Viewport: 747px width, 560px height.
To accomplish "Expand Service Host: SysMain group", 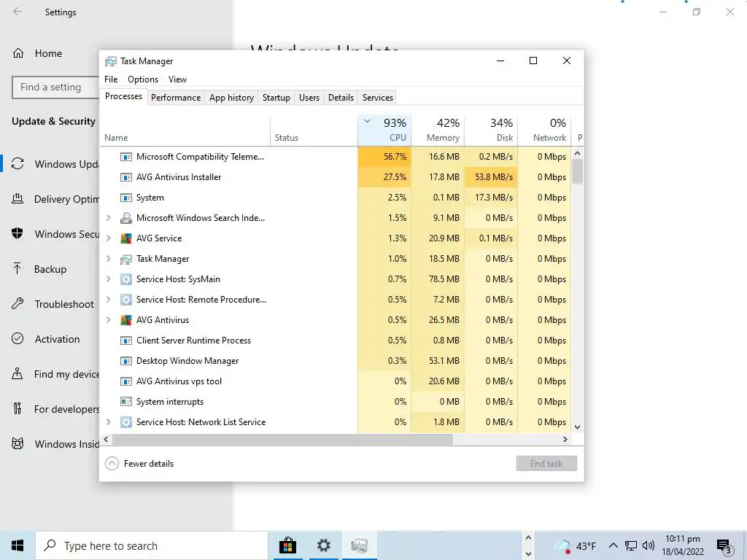I will pyautogui.click(x=109, y=279).
